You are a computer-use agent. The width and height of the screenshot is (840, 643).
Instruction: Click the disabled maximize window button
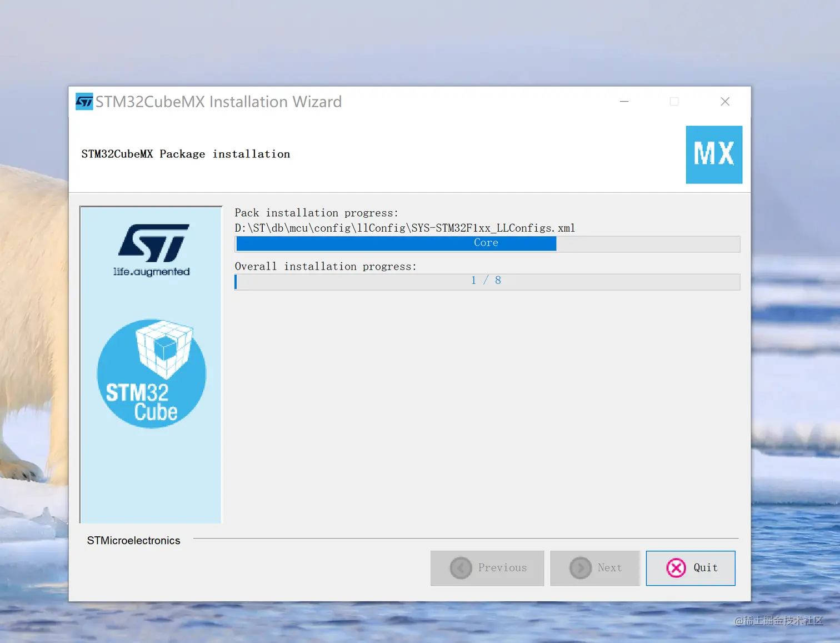coord(674,102)
